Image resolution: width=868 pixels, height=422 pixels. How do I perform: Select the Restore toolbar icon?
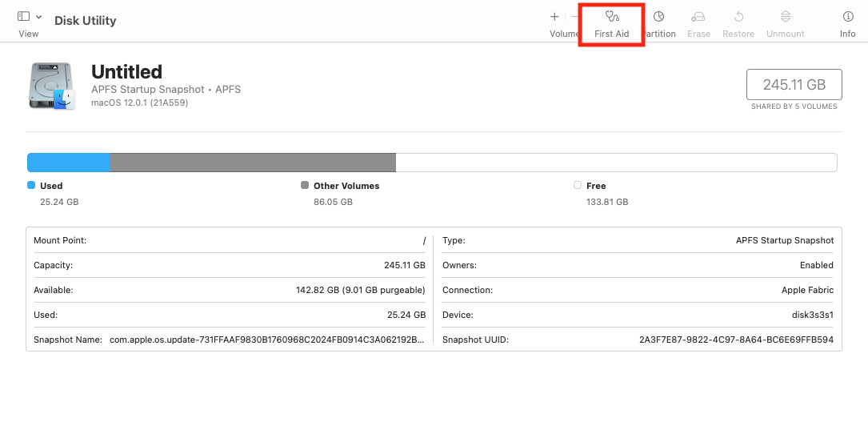pos(738,17)
